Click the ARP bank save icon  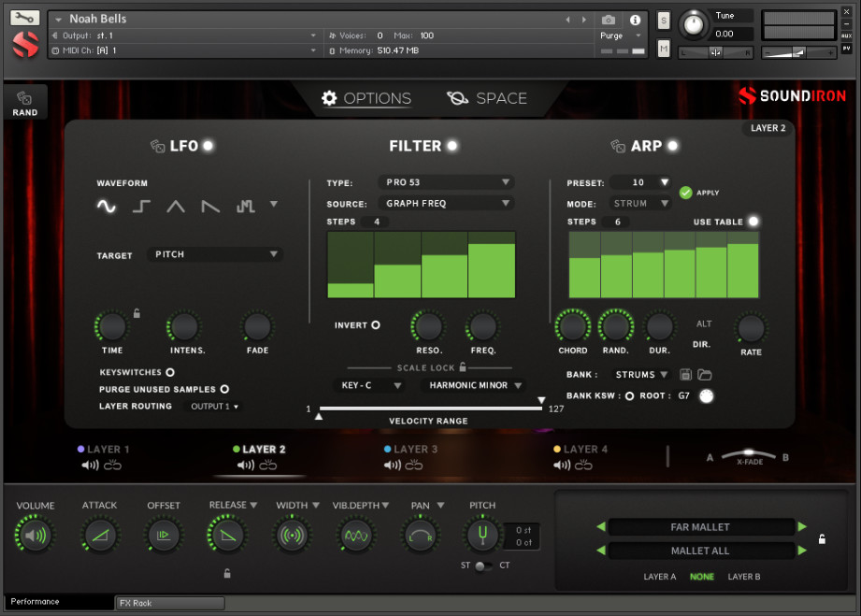[x=685, y=375]
